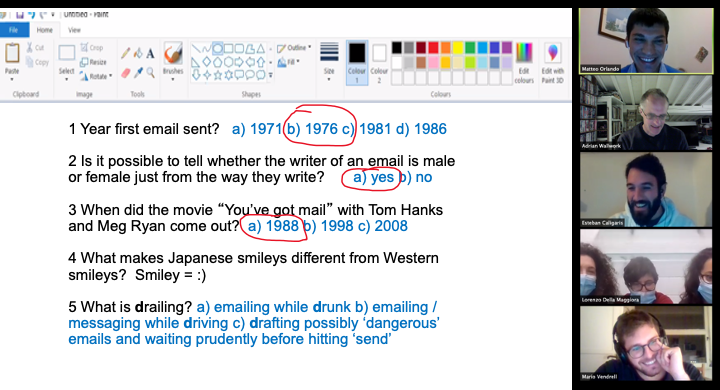
Task: Select the Pencil tool
Action: point(125,54)
